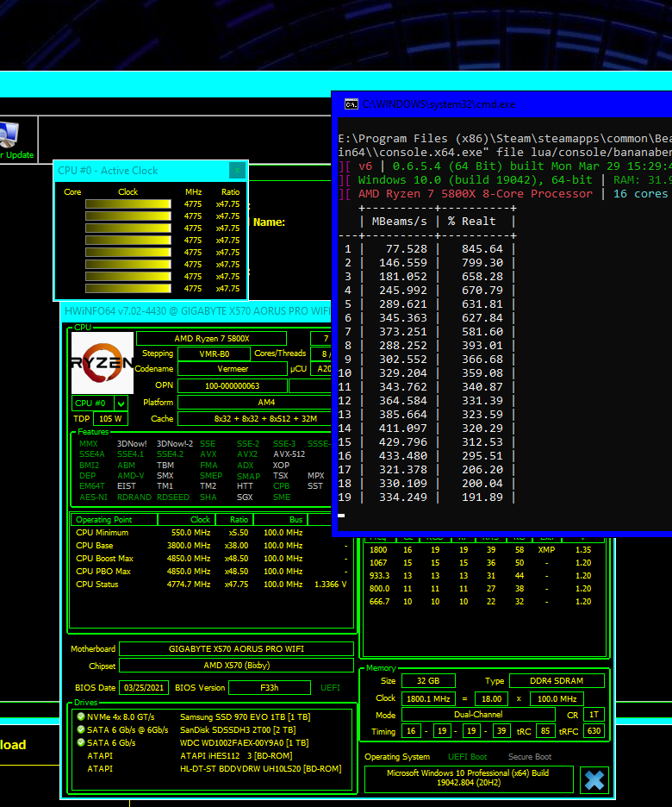Screen dimensions: 672x807
Task: Open the CPU #0 selector dropdown
Action: [x=121, y=403]
